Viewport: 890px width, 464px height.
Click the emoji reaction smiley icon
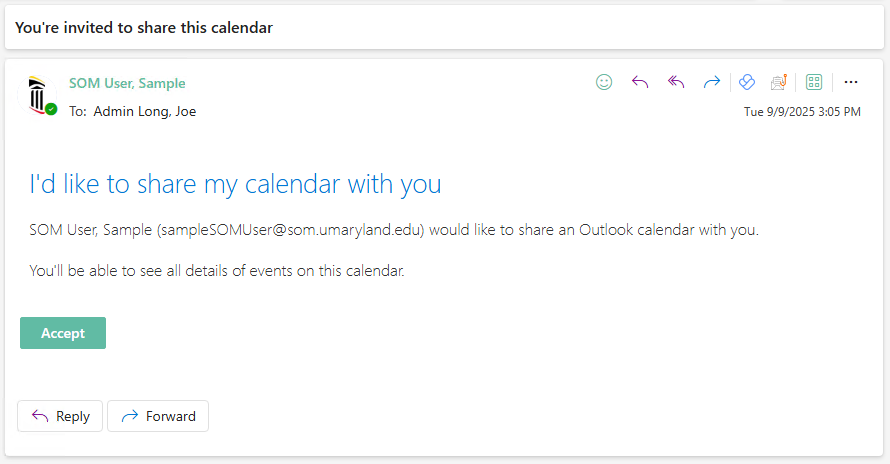pyautogui.click(x=604, y=83)
